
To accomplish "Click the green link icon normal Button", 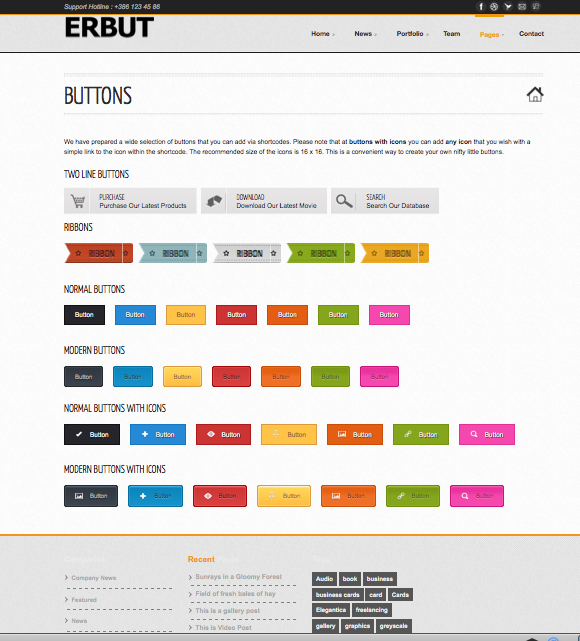I will (x=421, y=435).
